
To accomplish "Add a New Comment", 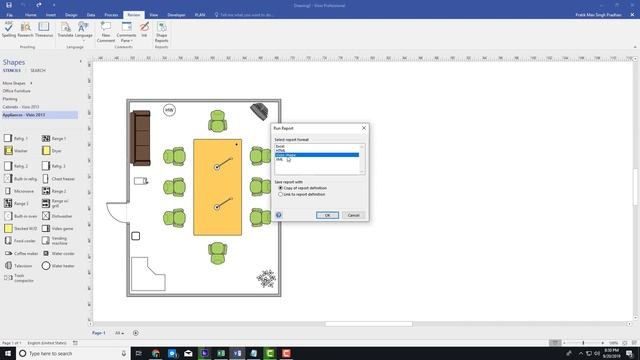I will point(106,32).
